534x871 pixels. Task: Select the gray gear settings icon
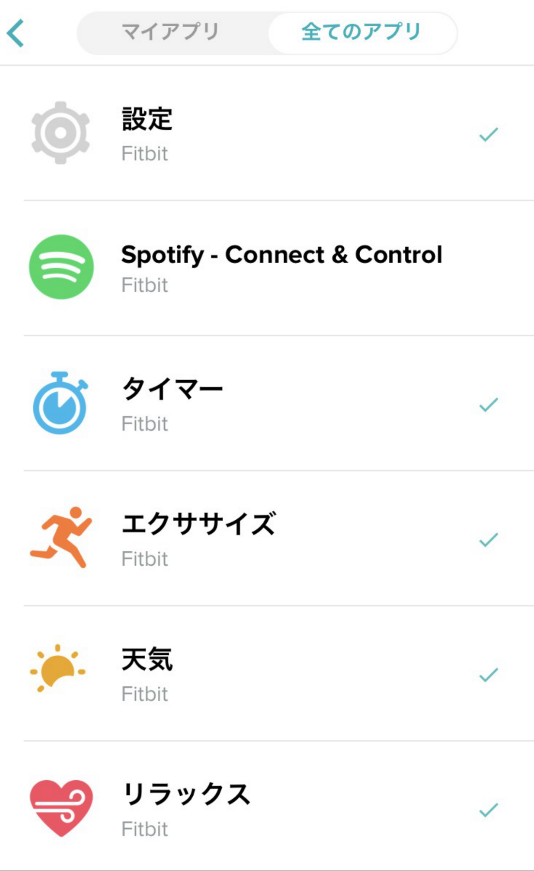click(x=61, y=133)
